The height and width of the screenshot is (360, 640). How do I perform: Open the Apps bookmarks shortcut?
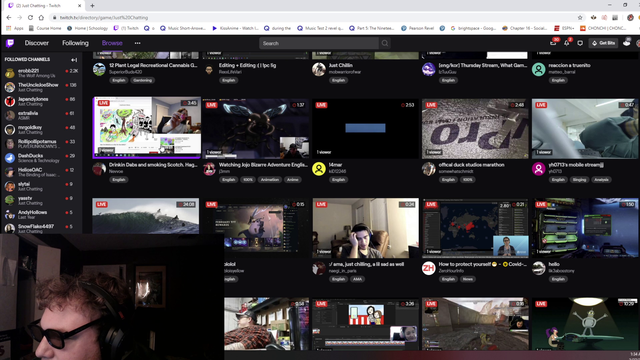click(15, 28)
